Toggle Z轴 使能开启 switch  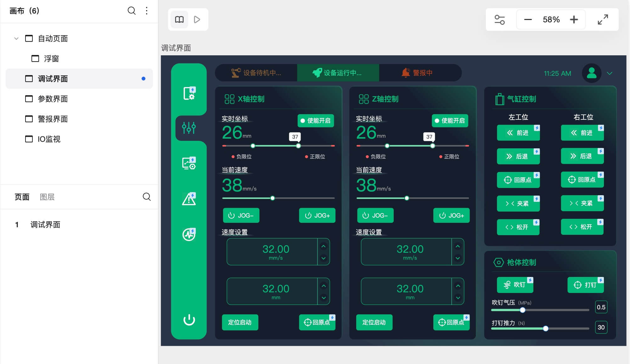point(450,121)
